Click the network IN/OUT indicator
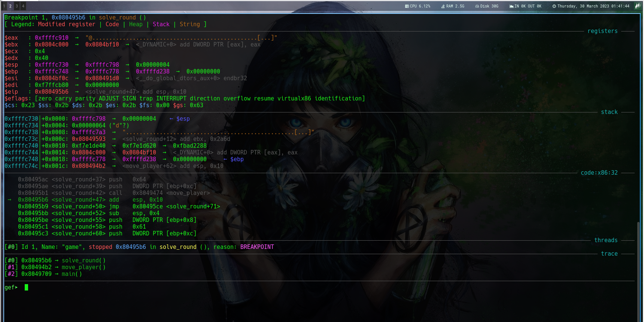This screenshot has height=322, width=644. tap(525, 6)
